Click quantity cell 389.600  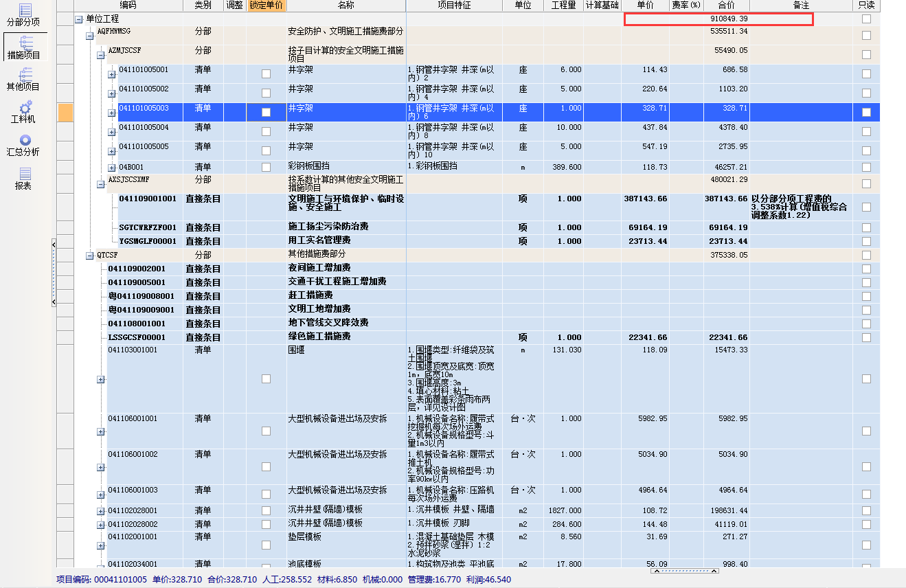click(x=568, y=167)
